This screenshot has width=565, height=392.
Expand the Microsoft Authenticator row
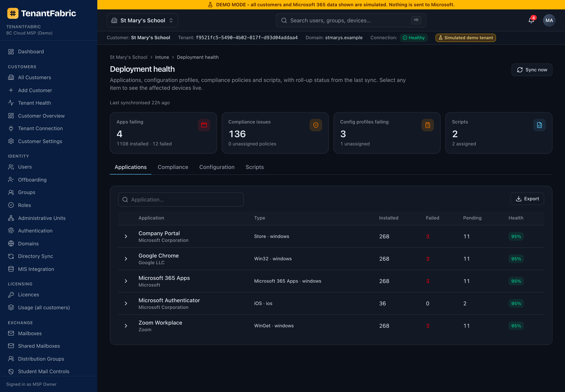point(126,303)
